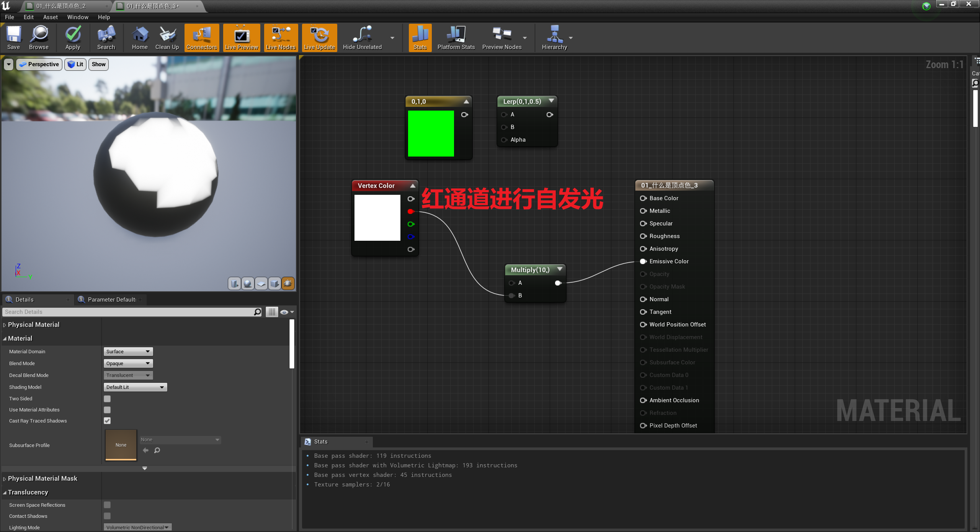Switch viewport to Lit mode
The height and width of the screenshot is (532, 980).
click(x=75, y=64)
